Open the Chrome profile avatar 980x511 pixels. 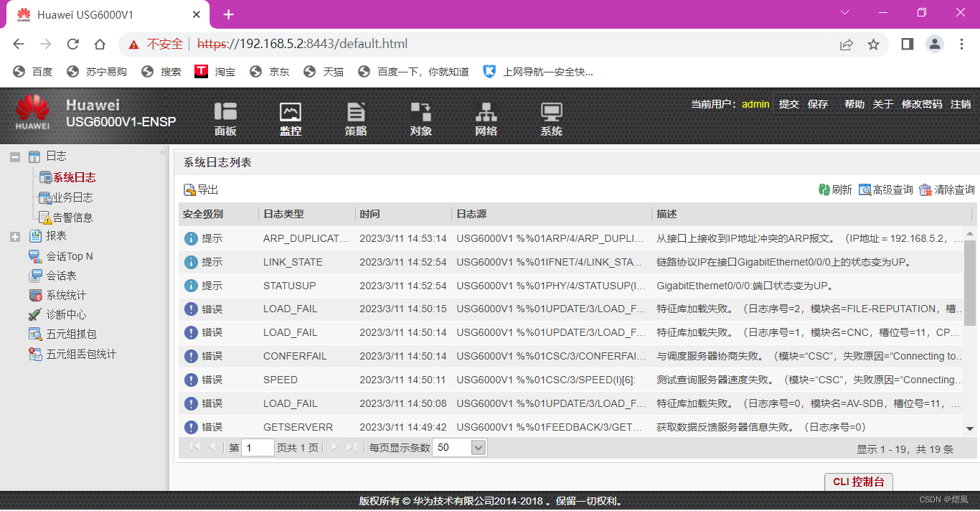coord(934,44)
